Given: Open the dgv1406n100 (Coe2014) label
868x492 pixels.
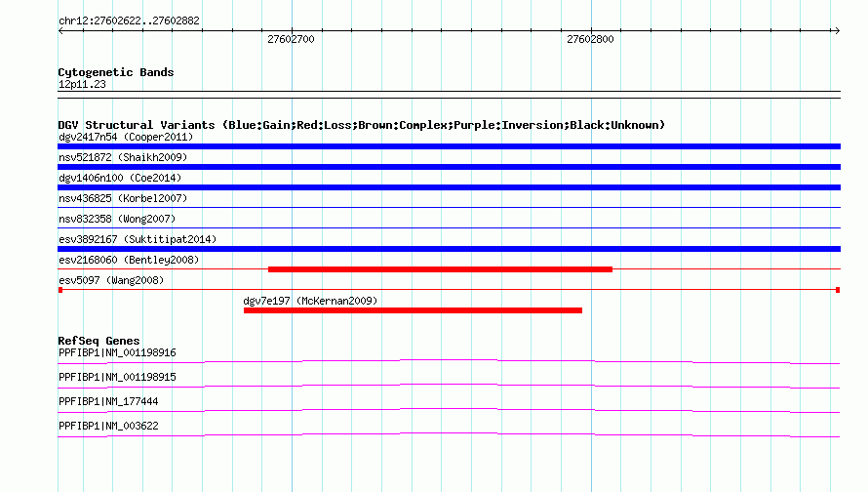Looking at the screenshot, I should [120, 178].
